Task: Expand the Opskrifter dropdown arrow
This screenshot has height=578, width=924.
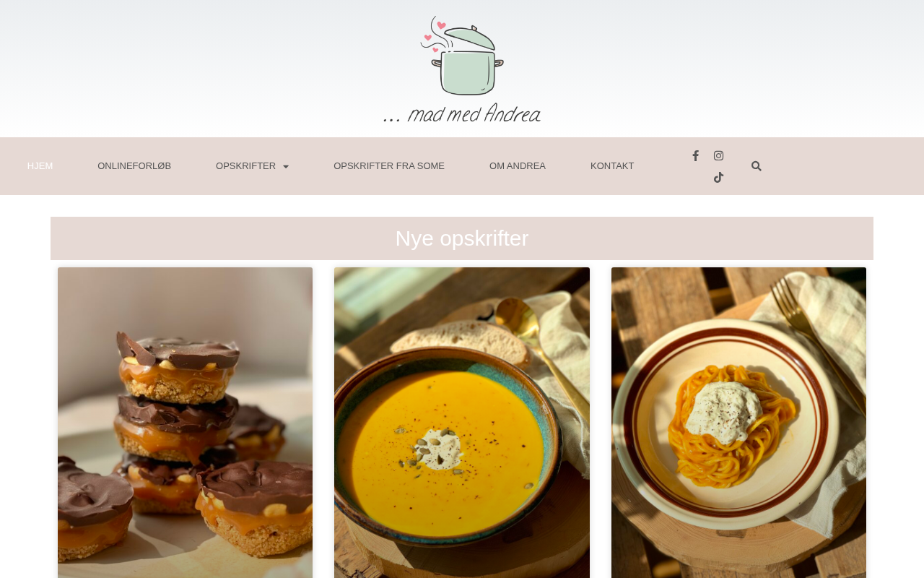Action: [x=286, y=167]
